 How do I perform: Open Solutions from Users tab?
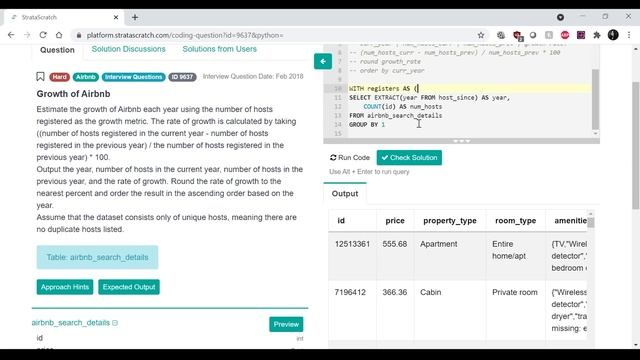click(x=220, y=49)
